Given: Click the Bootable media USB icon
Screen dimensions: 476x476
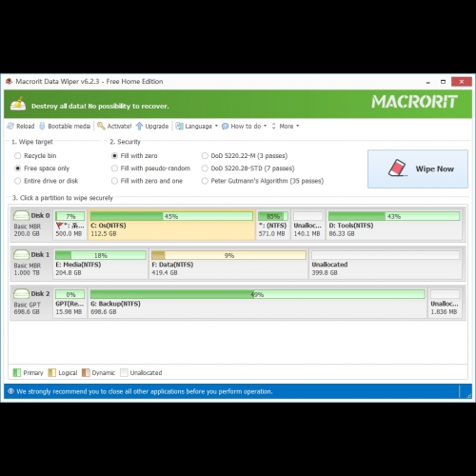Looking at the screenshot, I should [42, 126].
